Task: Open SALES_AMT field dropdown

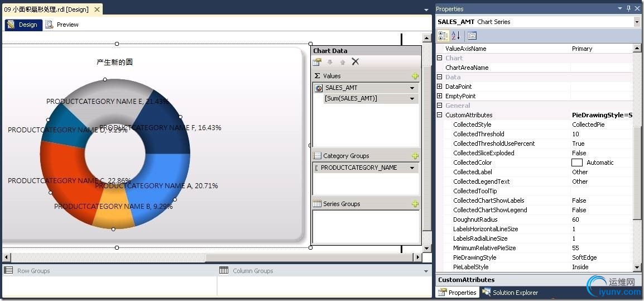Action: 412,88
